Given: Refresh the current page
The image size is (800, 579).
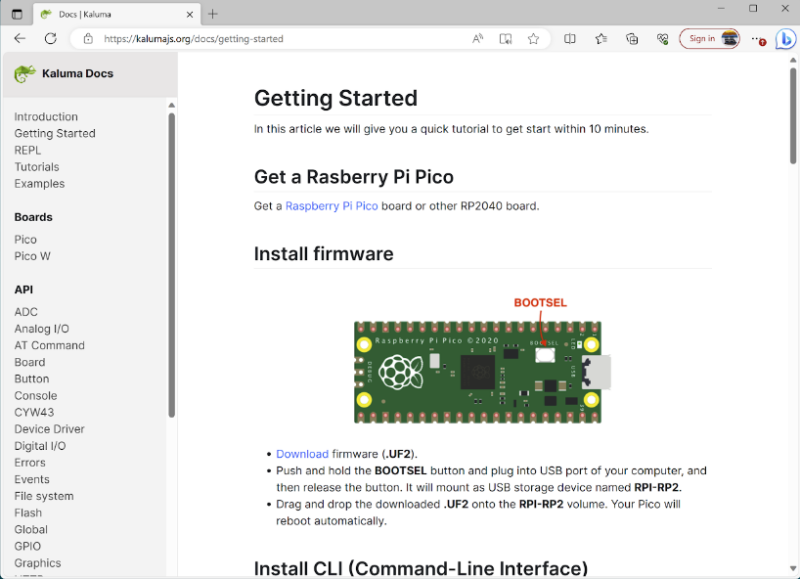Looking at the screenshot, I should click(50, 38).
